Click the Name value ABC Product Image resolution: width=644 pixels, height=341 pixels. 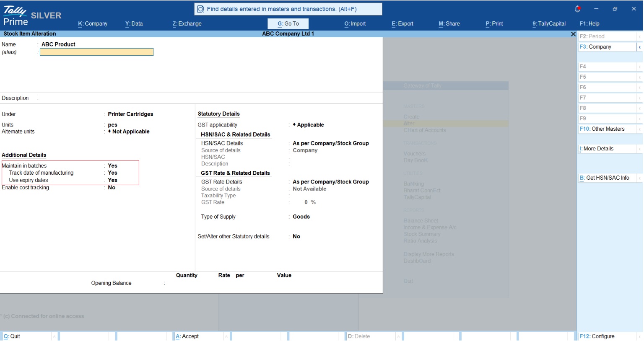[x=58, y=44]
